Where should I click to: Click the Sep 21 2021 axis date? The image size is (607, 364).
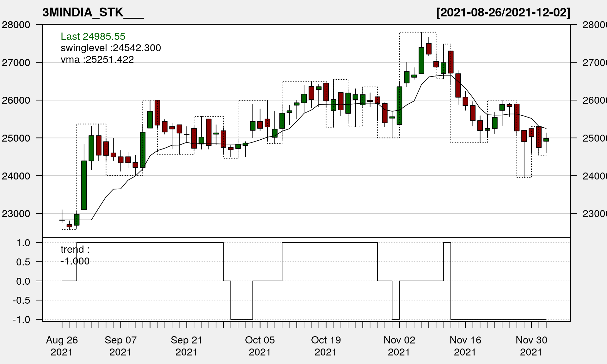[187, 346]
